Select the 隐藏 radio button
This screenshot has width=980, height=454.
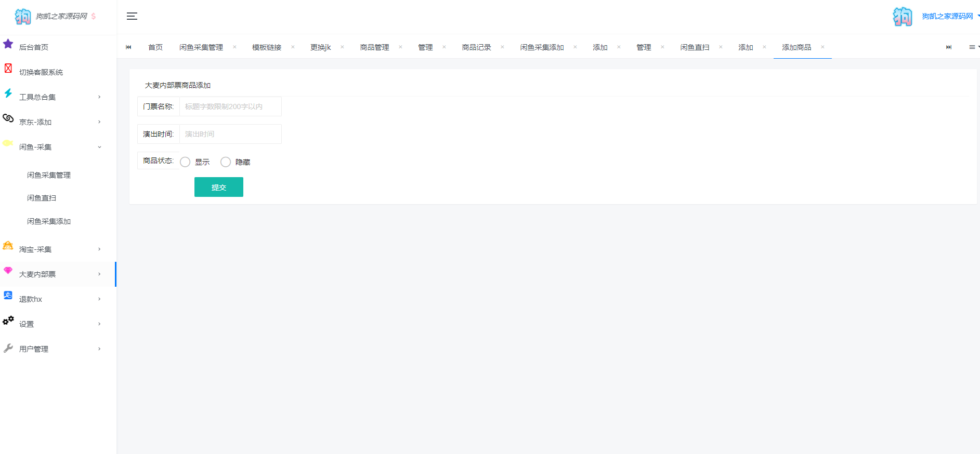(226, 162)
